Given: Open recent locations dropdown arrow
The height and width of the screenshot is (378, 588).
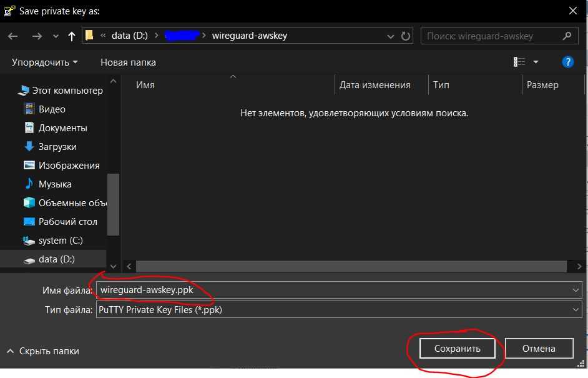Looking at the screenshot, I should pos(55,36).
